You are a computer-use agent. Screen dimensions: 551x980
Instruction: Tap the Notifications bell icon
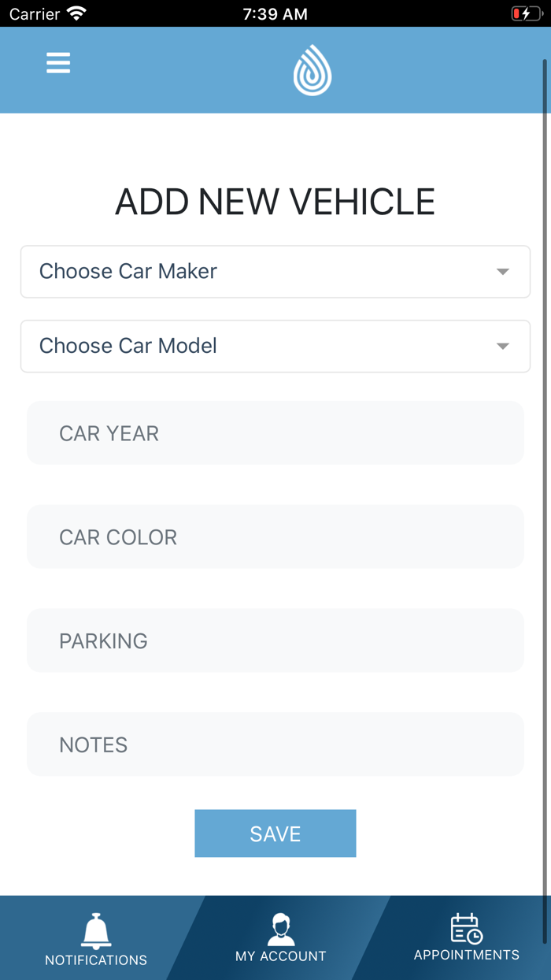click(x=96, y=930)
